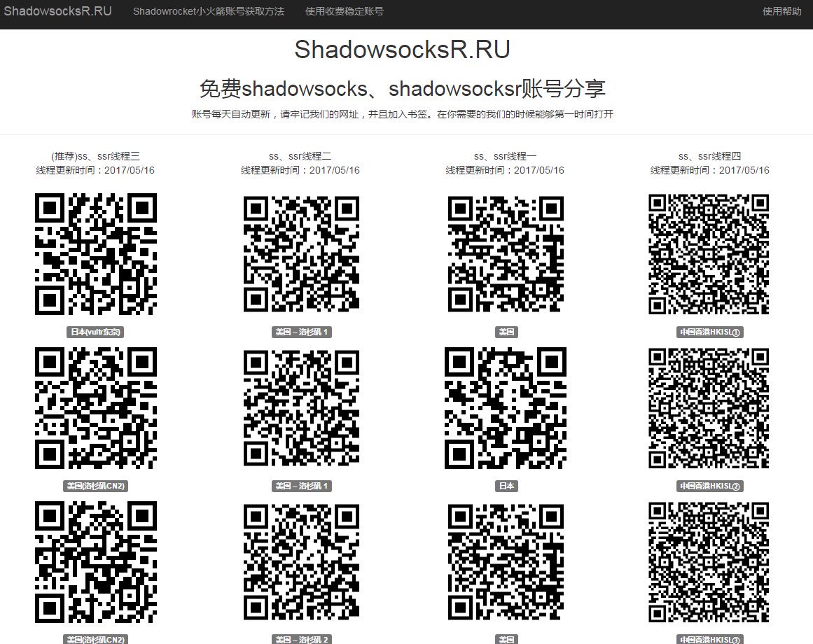
Task: Click the large ShadowsocksR.RU page heading
Action: [403, 49]
